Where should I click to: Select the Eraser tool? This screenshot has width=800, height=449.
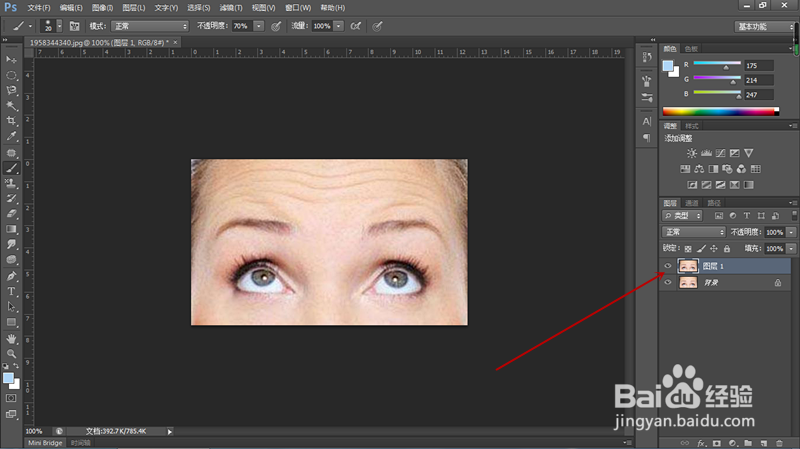click(x=11, y=214)
